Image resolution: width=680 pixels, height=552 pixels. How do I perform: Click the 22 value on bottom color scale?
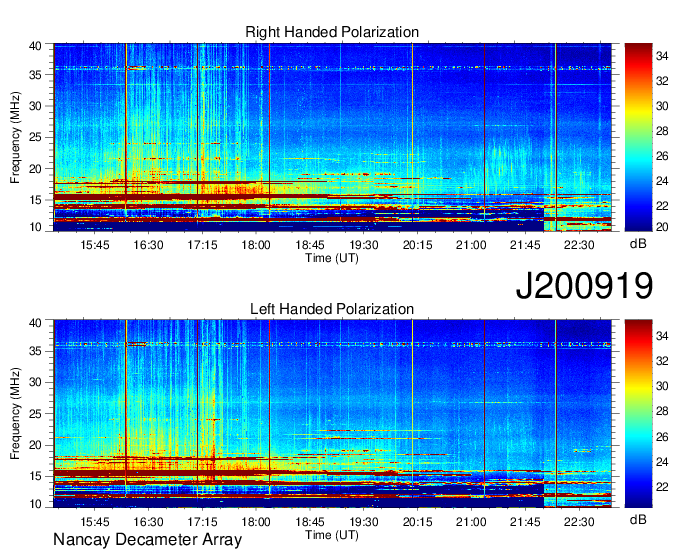coord(662,487)
